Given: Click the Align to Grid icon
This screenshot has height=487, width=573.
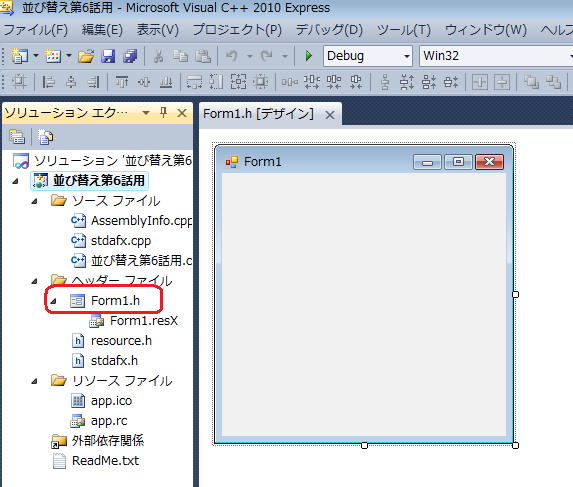Looking at the screenshot, I should pos(19,82).
